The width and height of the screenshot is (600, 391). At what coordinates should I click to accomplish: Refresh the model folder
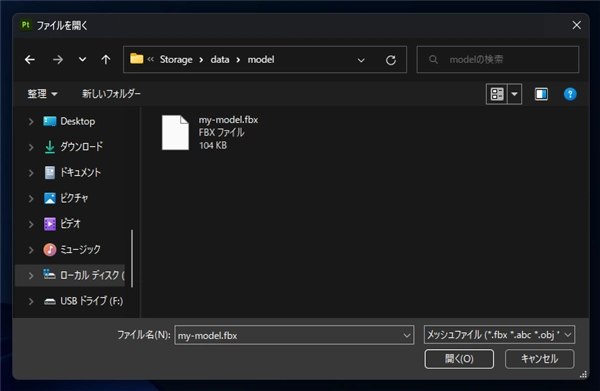(391, 60)
